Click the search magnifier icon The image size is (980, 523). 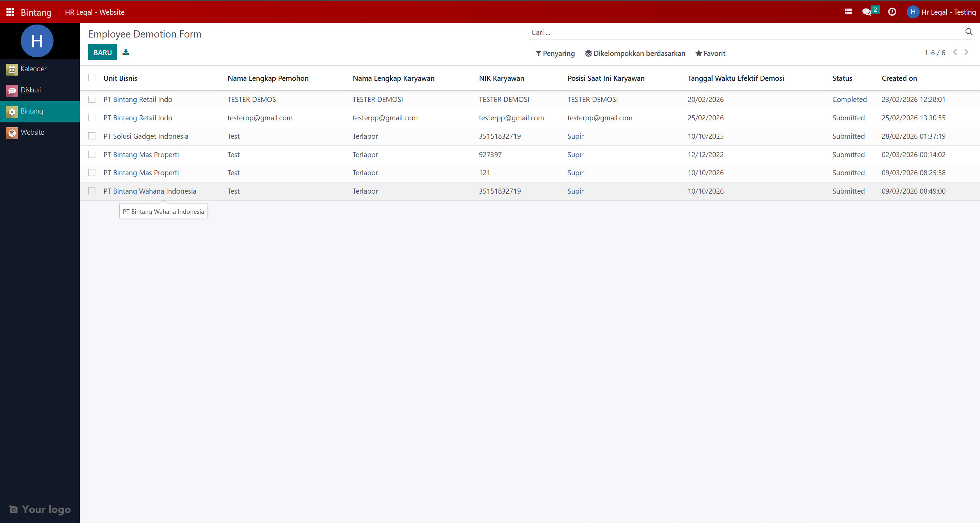(969, 32)
